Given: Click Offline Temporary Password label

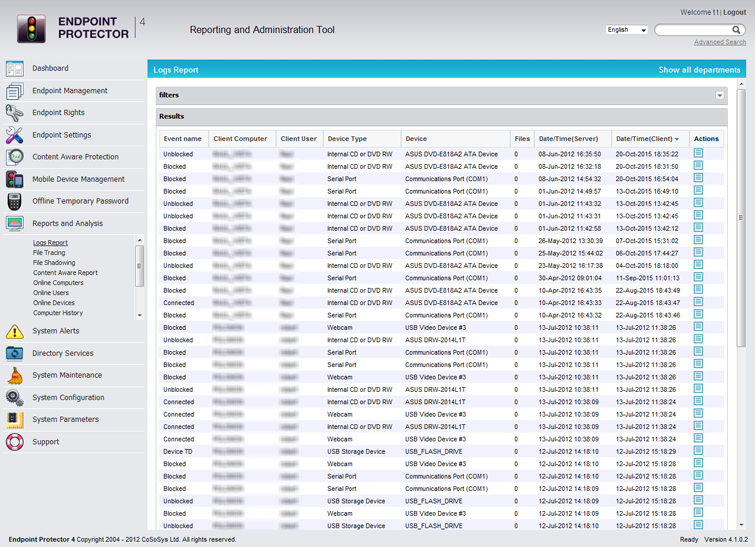Looking at the screenshot, I should [x=80, y=201].
